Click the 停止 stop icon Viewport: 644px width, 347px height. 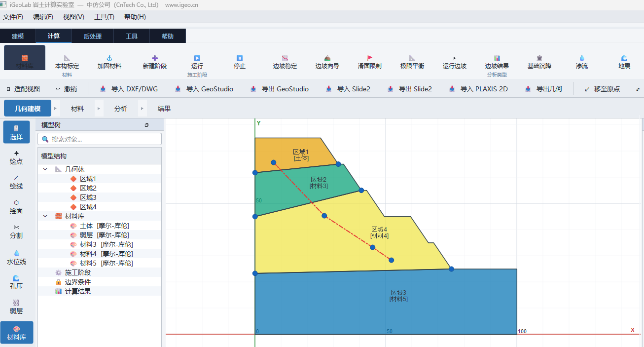tap(240, 58)
